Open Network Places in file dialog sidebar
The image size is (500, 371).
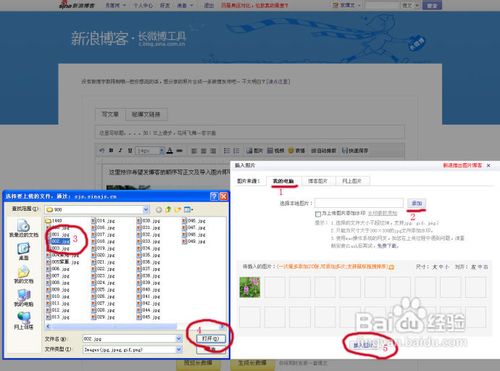[23, 320]
